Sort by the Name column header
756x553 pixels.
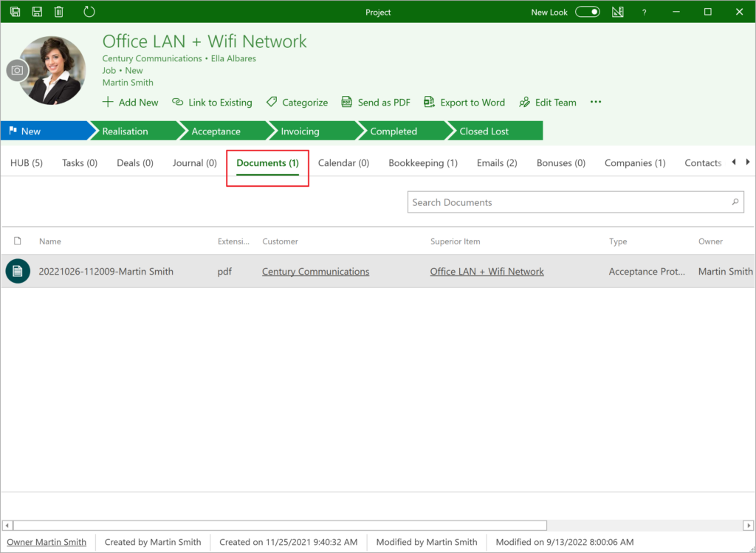50,241
